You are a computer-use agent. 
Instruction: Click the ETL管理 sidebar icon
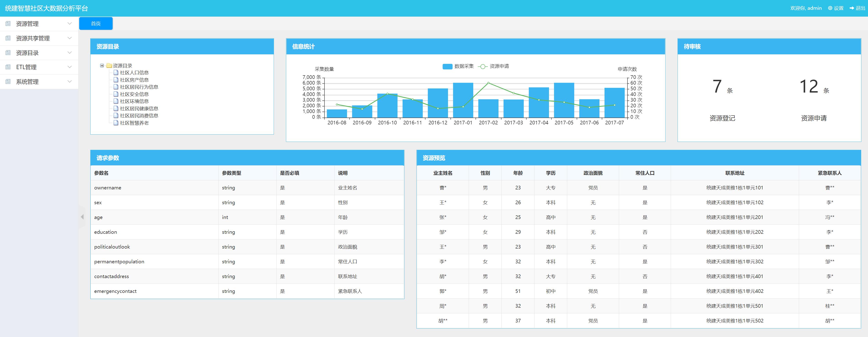(x=8, y=67)
